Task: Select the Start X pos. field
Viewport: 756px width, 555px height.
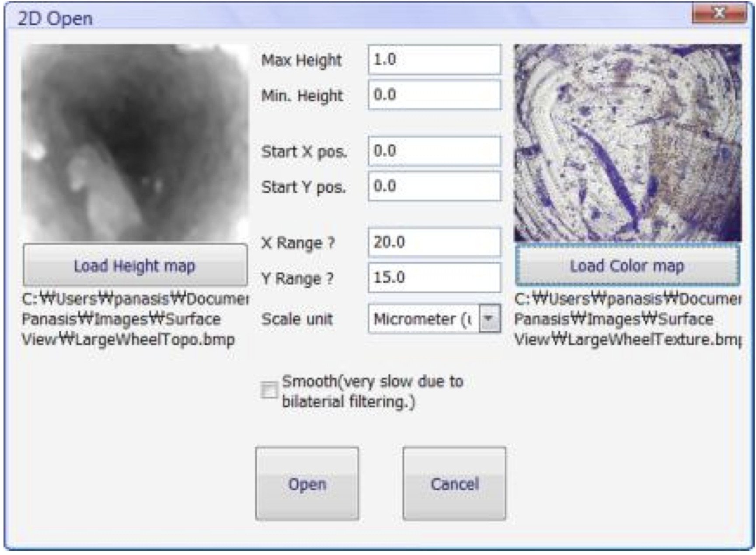Action: coord(435,151)
